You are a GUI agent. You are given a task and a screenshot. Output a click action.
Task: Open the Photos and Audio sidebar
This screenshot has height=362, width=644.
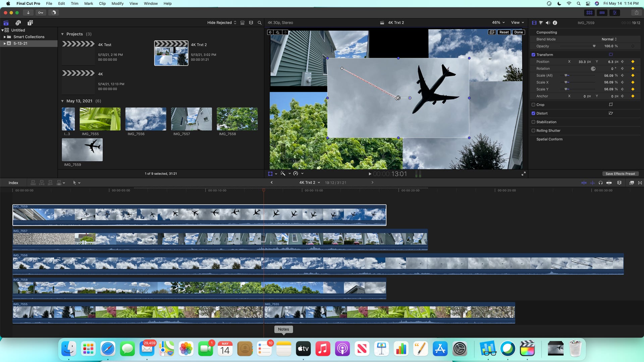(18, 23)
